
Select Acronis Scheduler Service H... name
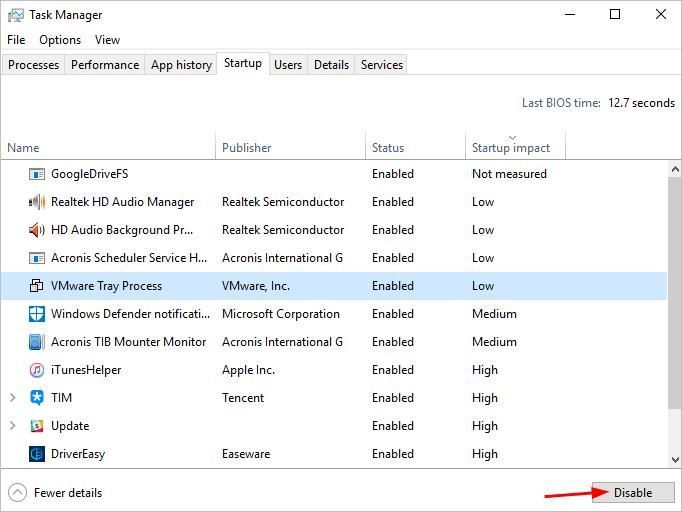129,258
